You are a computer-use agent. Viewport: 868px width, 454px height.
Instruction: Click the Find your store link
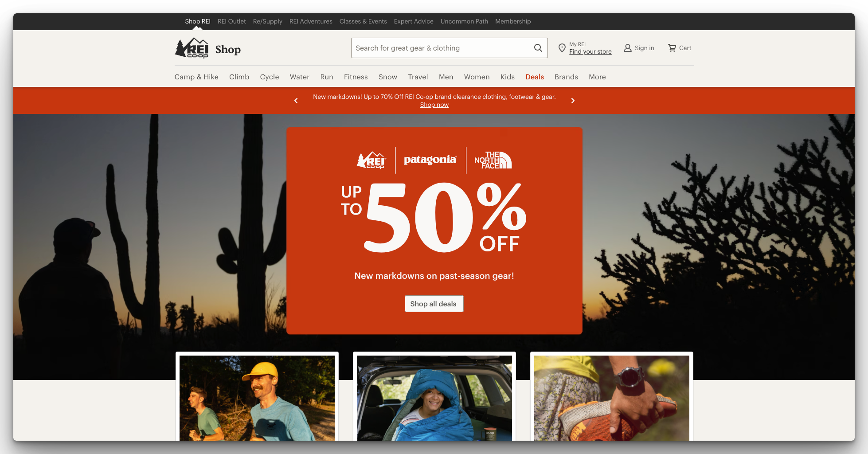590,51
